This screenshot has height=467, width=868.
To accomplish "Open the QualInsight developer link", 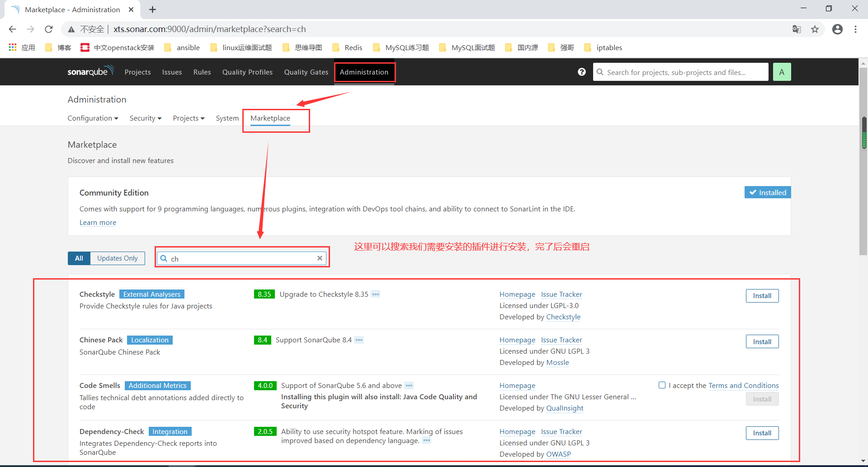I will point(565,408).
